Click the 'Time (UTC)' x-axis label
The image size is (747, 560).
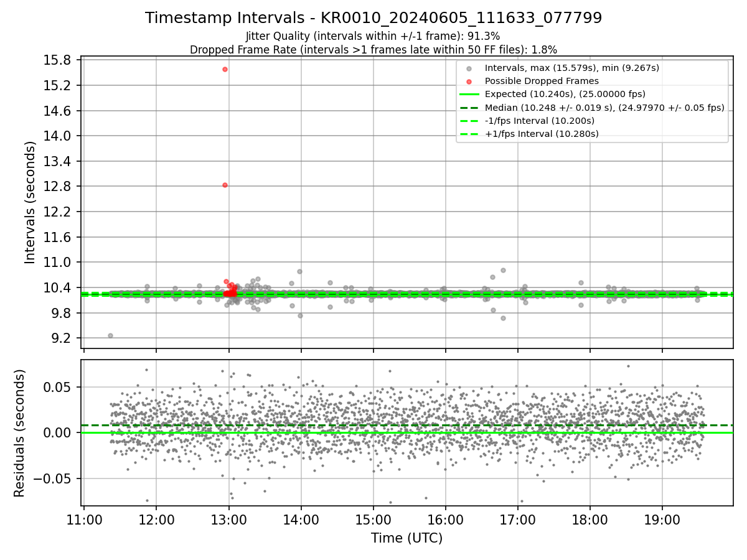[407, 538]
